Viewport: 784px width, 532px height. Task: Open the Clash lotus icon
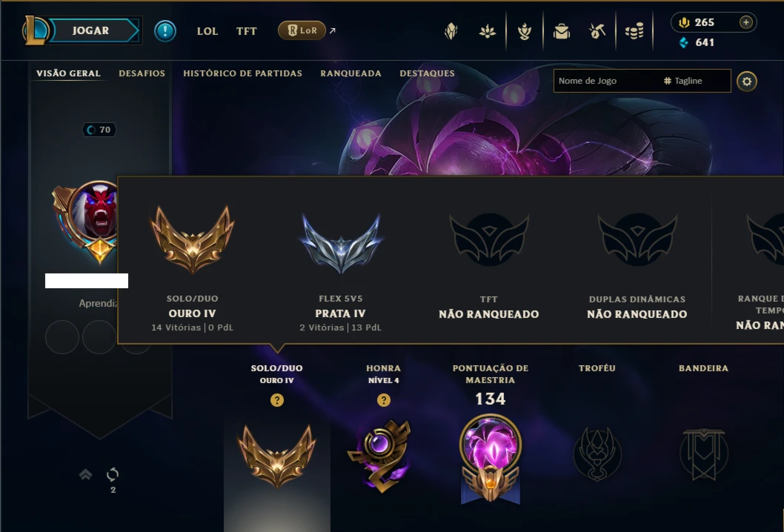click(487, 32)
